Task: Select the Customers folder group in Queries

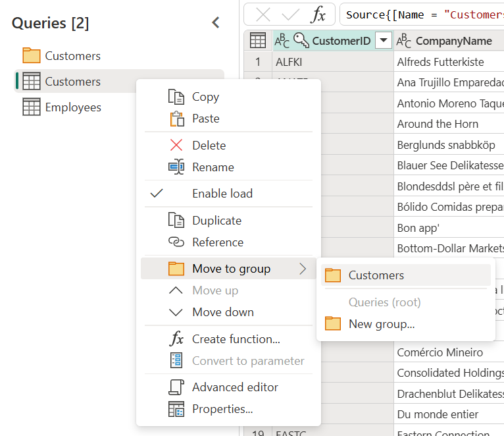Action: [119, 56]
